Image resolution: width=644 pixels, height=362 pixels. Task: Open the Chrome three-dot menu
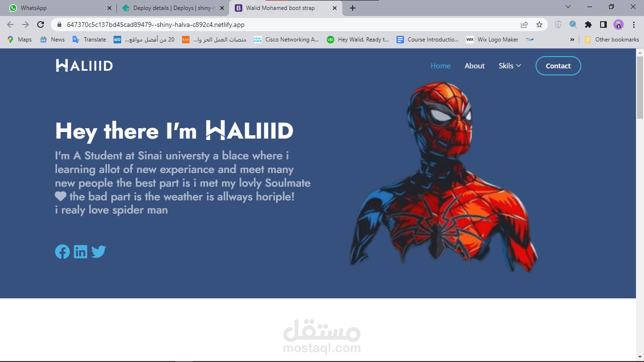pyautogui.click(x=634, y=25)
